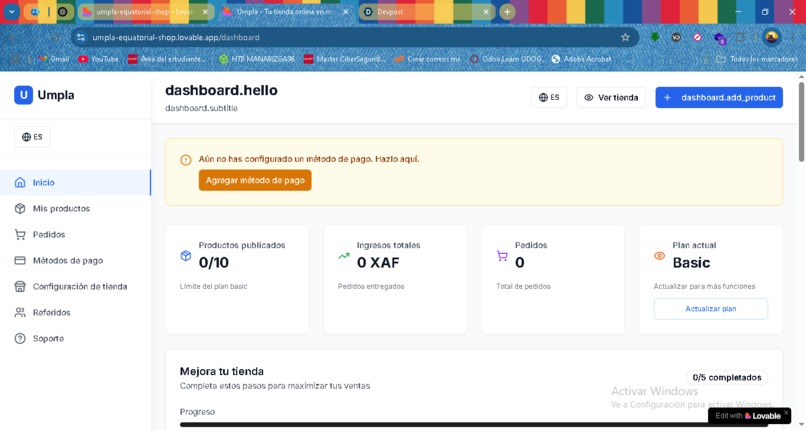Image resolution: width=806 pixels, height=430 pixels.
Task: Click the 0/5 completados badge
Action: click(727, 378)
